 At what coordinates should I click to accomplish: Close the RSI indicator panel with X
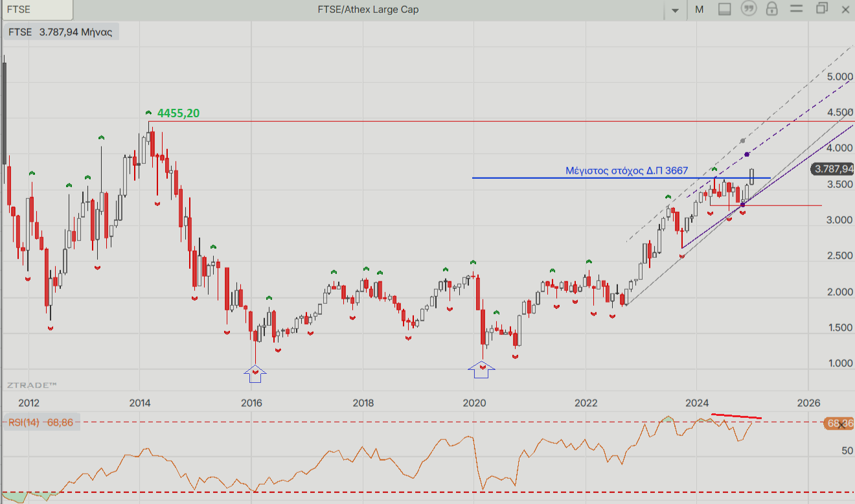[x=842, y=424]
